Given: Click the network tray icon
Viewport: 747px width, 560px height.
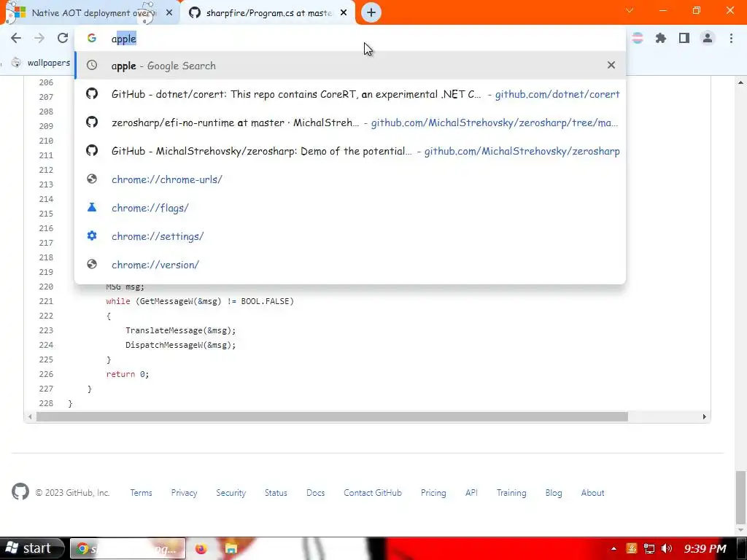Looking at the screenshot, I should tap(649, 548).
